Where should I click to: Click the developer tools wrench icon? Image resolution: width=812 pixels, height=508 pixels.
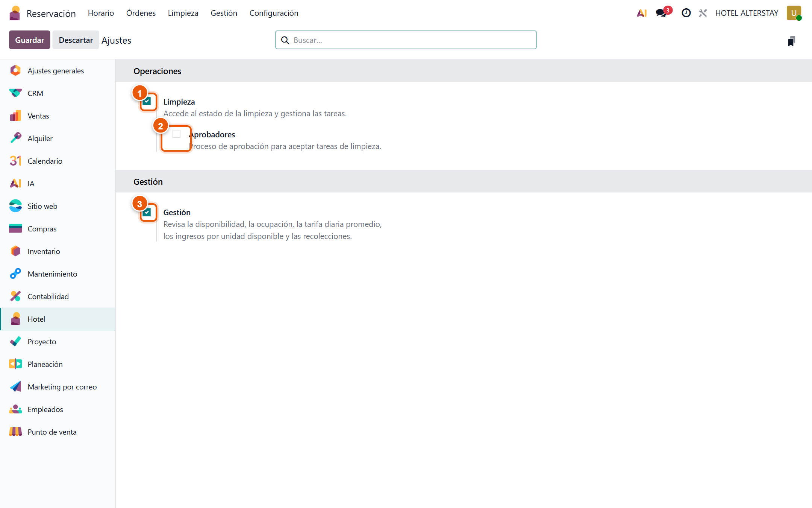[x=703, y=13]
